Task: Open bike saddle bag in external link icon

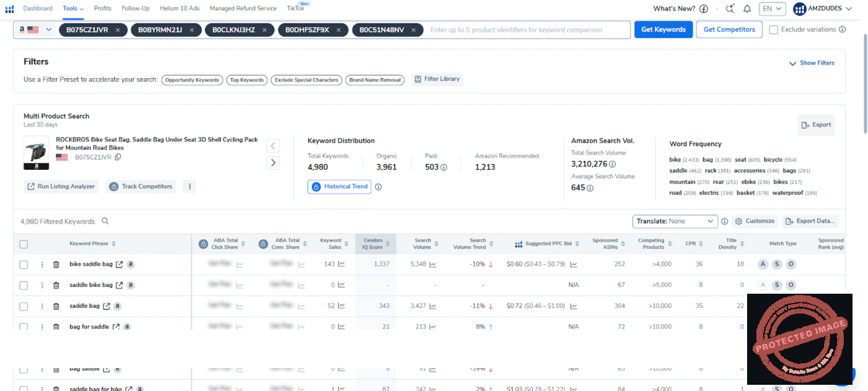Action: (x=120, y=265)
